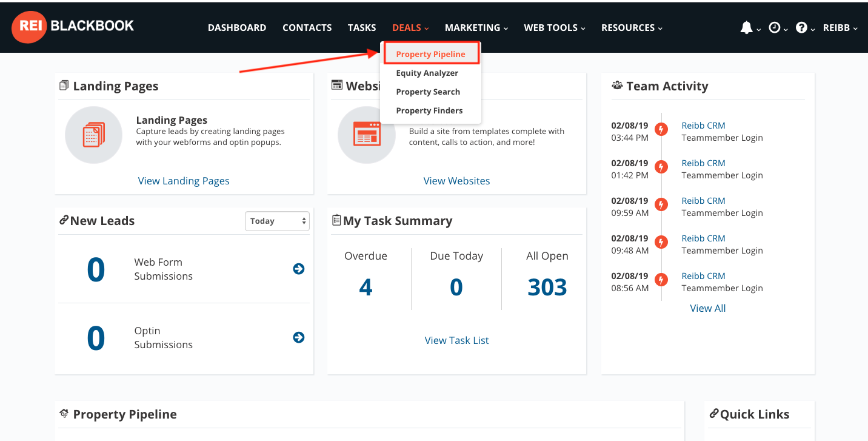This screenshot has width=868, height=441.
Task: Click the Web Form Submissions count
Action: point(96,270)
